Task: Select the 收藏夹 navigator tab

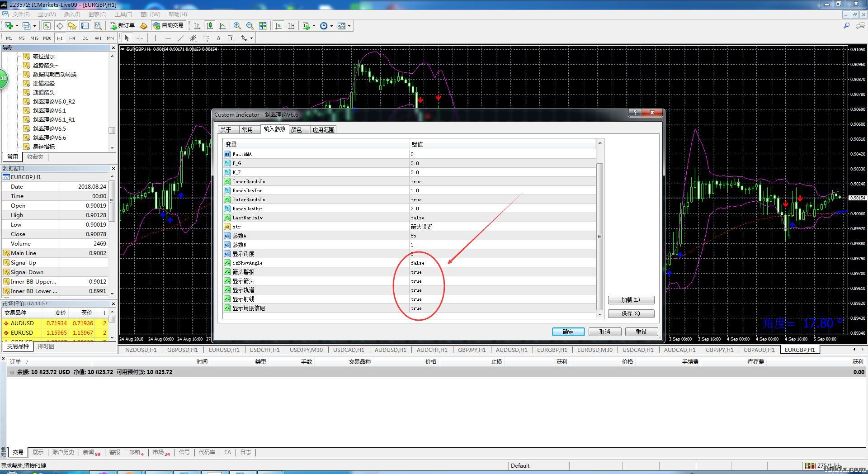Action: coord(35,157)
